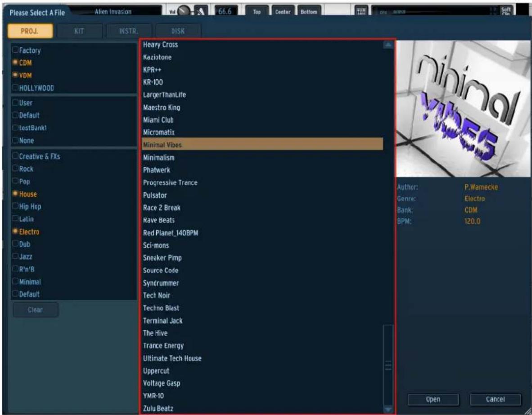Enable the Factory bank checkbox
The height and width of the screenshot is (415, 532).
point(15,50)
